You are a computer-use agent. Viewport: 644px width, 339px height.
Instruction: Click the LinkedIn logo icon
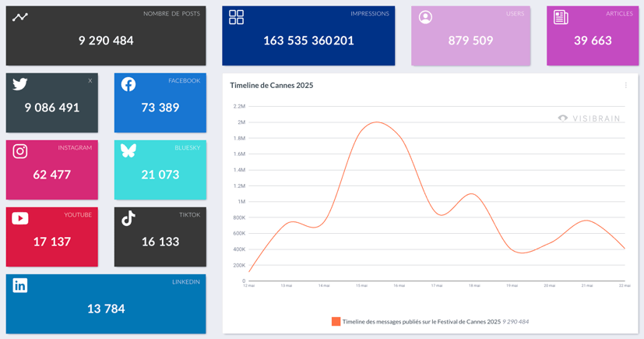click(x=19, y=285)
